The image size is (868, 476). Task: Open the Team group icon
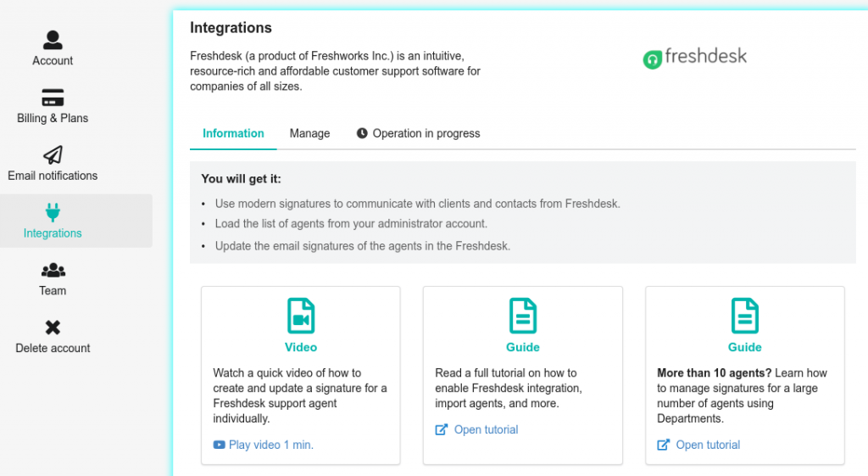[53, 271]
